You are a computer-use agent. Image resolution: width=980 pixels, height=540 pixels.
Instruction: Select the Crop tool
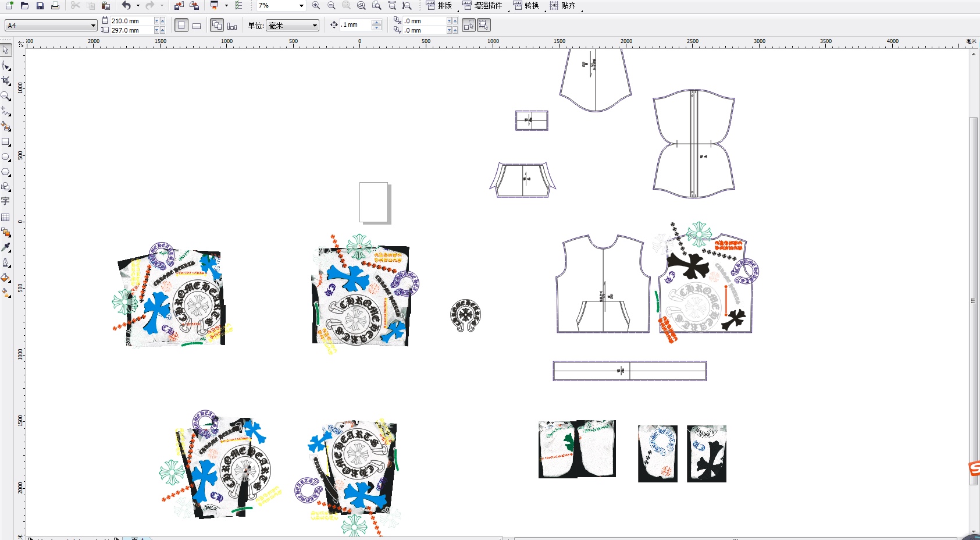coord(6,81)
